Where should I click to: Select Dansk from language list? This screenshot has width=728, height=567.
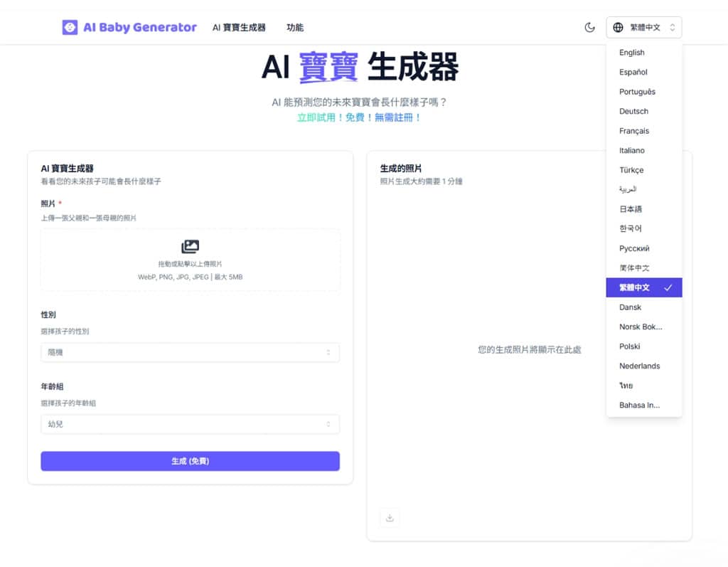(644, 307)
